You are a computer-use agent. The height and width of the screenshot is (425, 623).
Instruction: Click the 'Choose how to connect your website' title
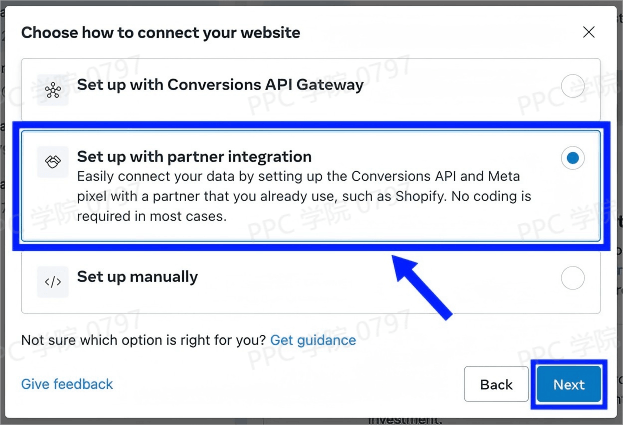click(x=160, y=32)
